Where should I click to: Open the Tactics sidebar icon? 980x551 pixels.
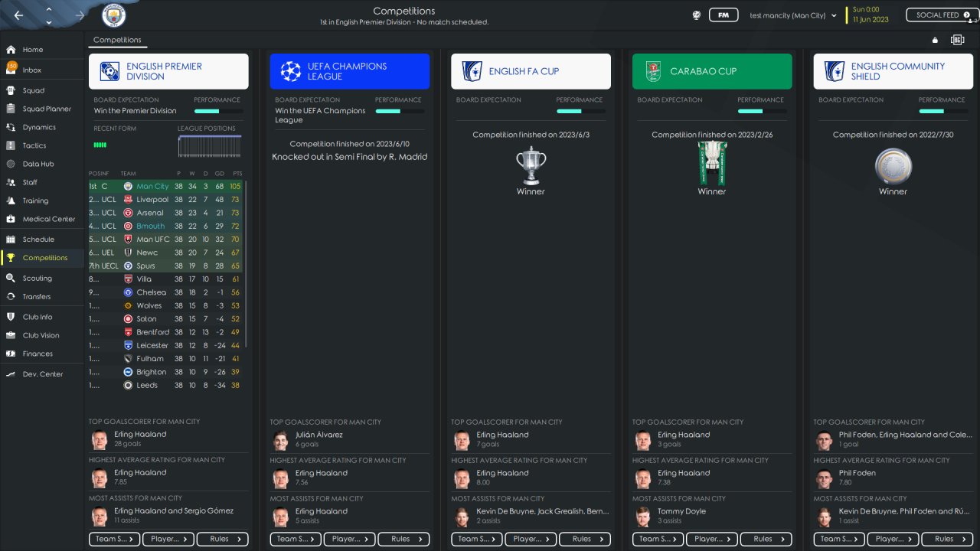[11, 145]
